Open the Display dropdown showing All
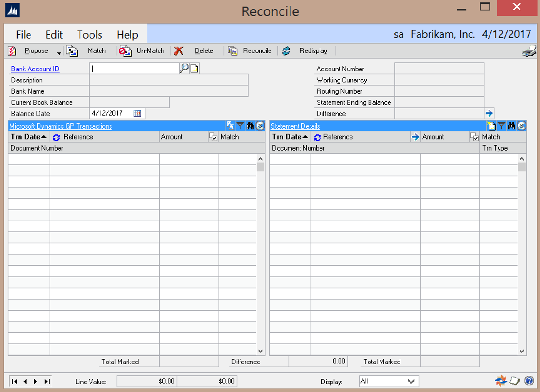The image size is (540, 392). [389, 381]
